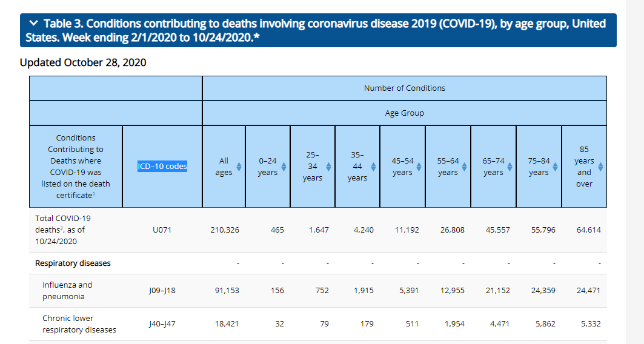The image size is (644, 344).
Task: Click the 79 chronic respiratory value
Action: click(325, 324)
